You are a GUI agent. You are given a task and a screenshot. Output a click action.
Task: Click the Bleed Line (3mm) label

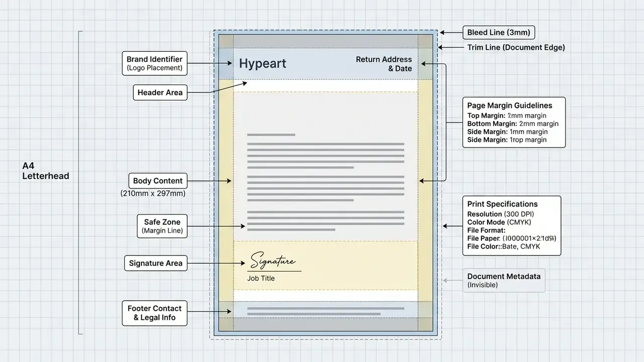(x=499, y=33)
